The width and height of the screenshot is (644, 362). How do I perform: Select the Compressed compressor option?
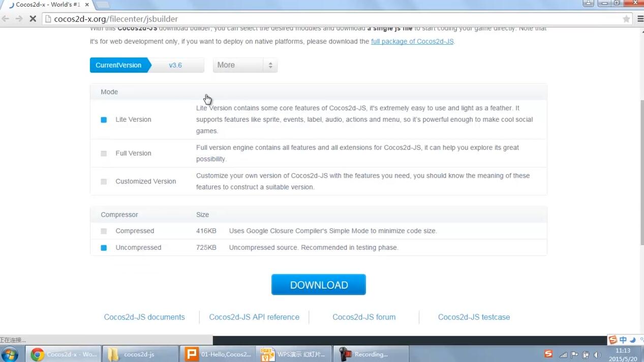pyautogui.click(x=104, y=231)
